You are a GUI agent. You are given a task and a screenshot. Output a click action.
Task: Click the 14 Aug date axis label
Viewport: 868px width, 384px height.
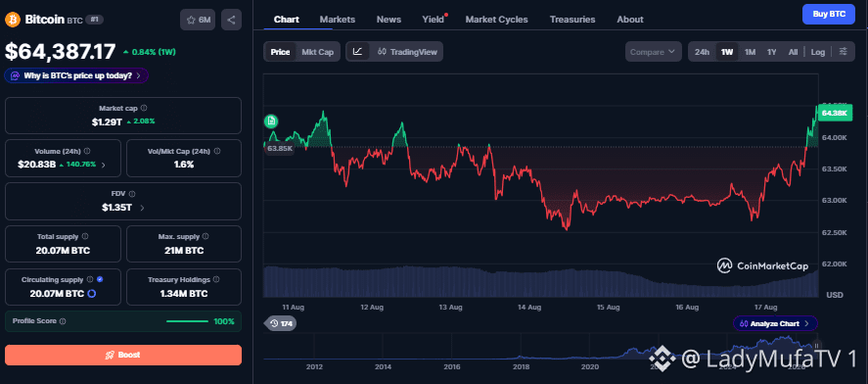pyautogui.click(x=529, y=307)
